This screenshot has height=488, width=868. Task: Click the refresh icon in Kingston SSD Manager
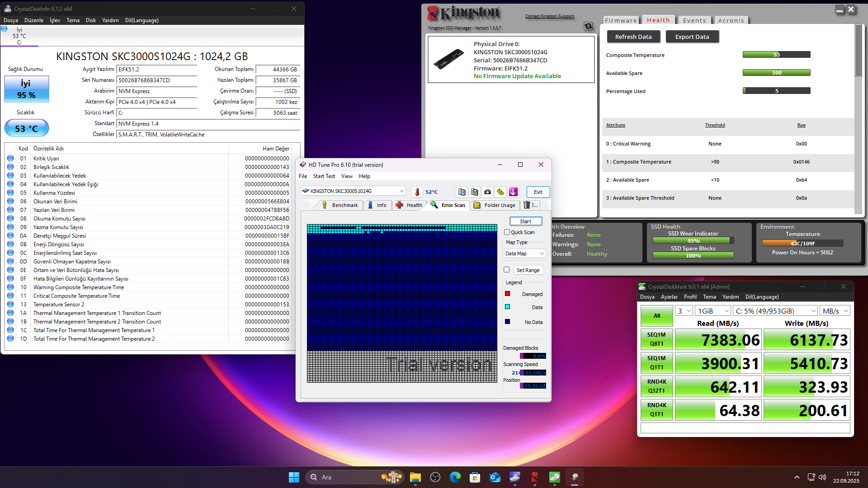pyautogui.click(x=588, y=26)
